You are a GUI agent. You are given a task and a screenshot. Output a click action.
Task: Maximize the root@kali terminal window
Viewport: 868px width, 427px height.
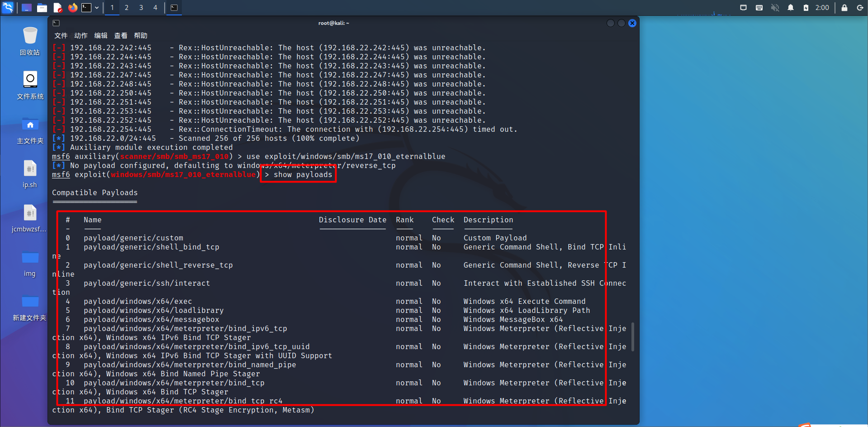tap(621, 23)
